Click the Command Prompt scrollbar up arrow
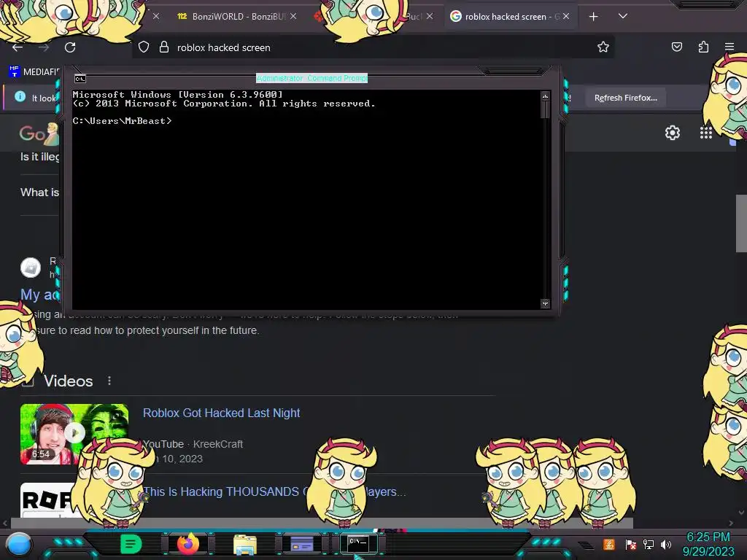This screenshot has width=747, height=560. (x=546, y=96)
